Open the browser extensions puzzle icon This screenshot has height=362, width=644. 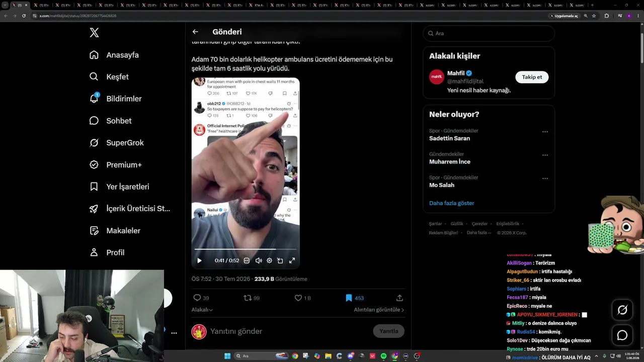(606, 16)
